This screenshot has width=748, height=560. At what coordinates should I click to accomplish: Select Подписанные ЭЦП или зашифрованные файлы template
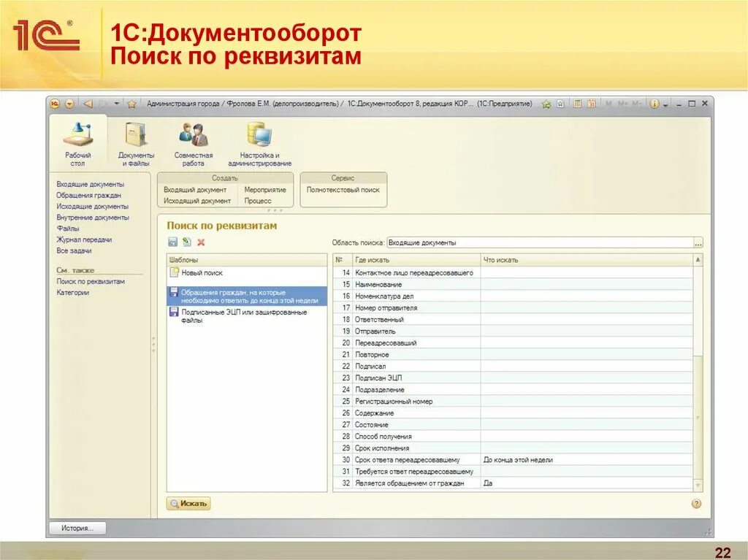coord(247,315)
